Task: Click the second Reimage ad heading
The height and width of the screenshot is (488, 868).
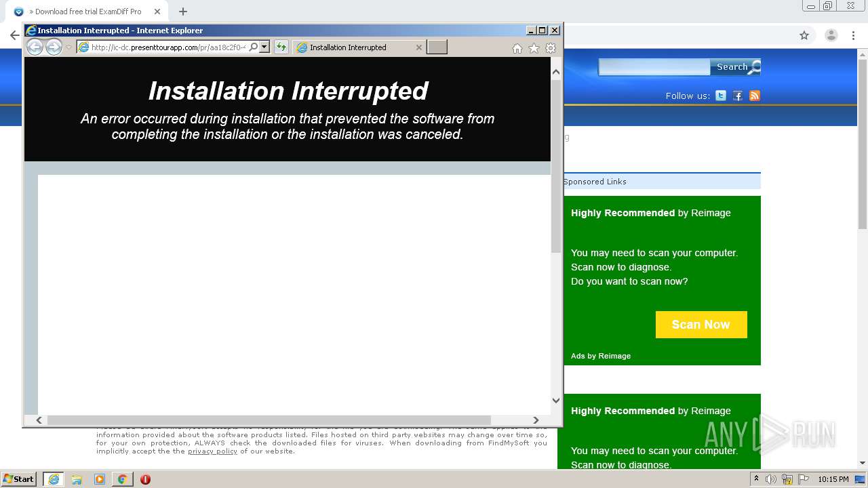Action: (651, 411)
